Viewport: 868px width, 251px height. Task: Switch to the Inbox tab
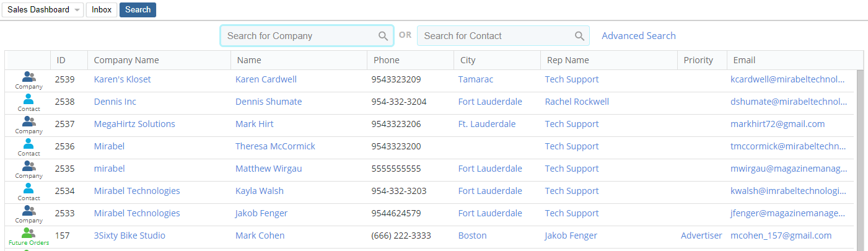tap(102, 10)
